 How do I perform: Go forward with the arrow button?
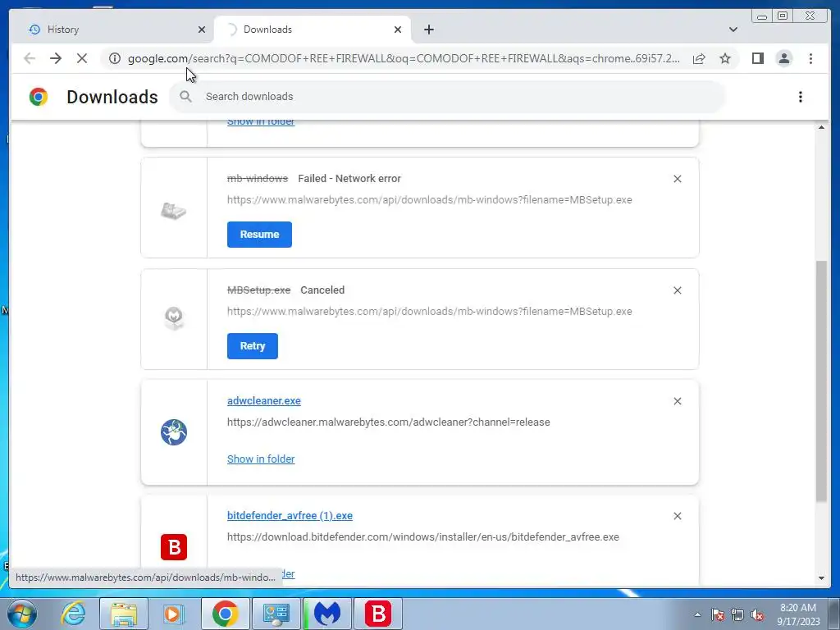click(56, 58)
